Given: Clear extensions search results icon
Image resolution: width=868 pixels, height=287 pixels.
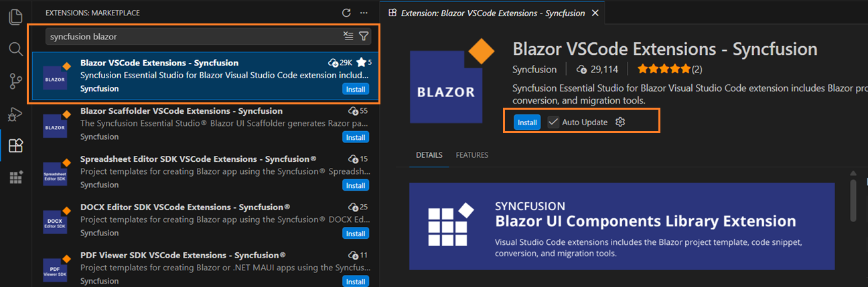Looking at the screenshot, I should point(348,36).
